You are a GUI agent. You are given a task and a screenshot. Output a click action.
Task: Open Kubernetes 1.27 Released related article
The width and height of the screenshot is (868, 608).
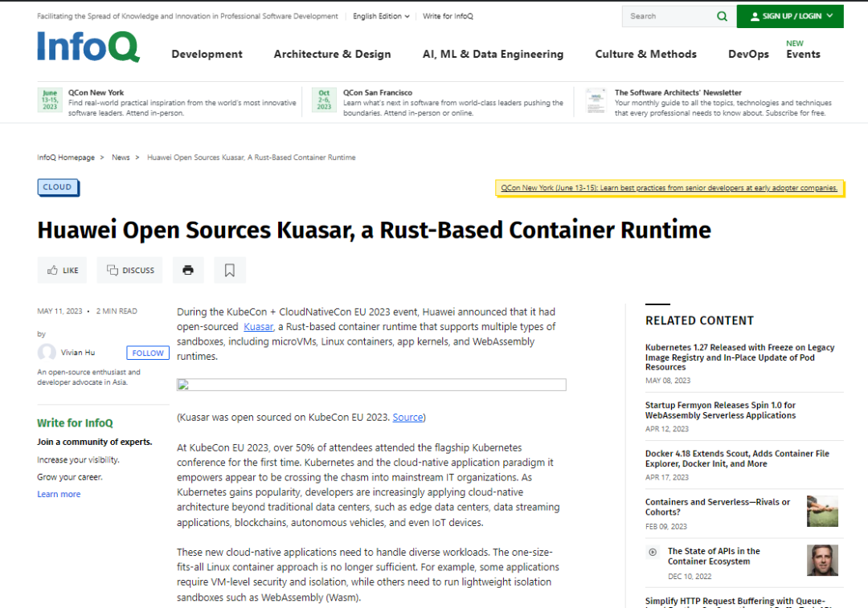(x=739, y=357)
